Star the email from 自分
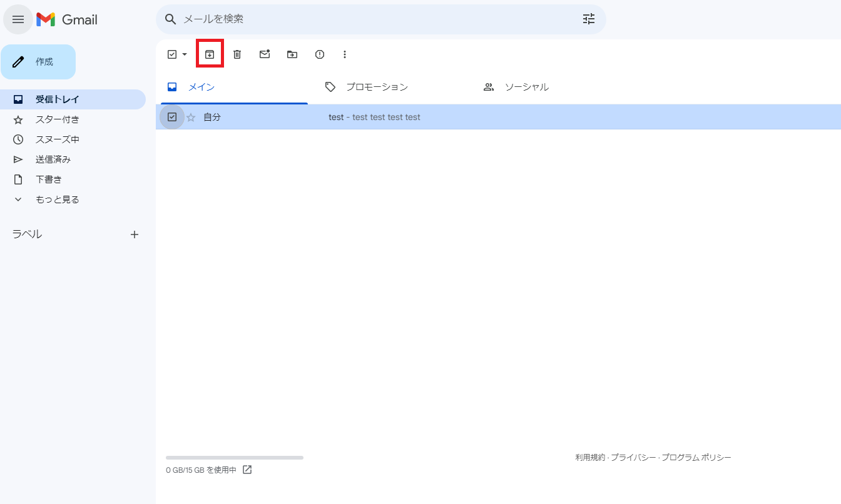 tap(191, 117)
